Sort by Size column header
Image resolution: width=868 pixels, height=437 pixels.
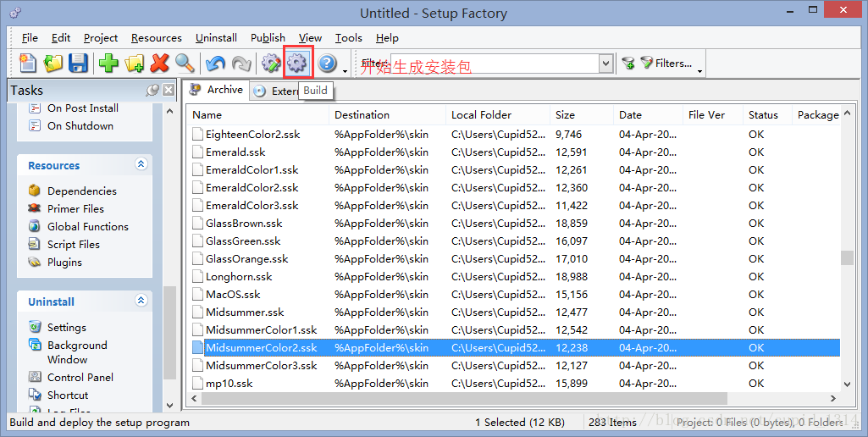click(x=582, y=114)
